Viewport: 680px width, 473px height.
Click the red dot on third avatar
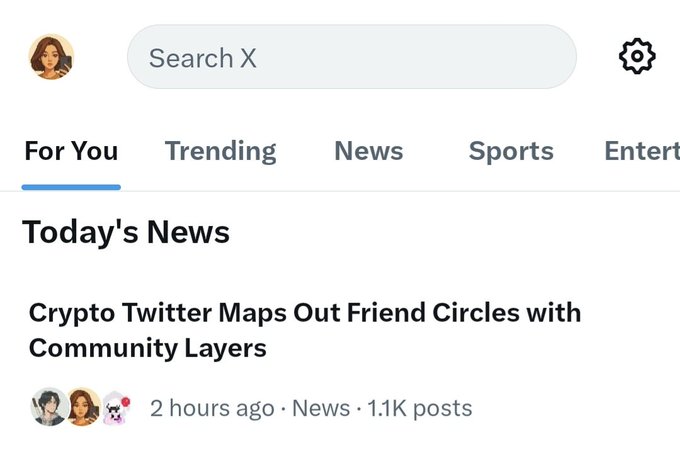click(x=126, y=402)
